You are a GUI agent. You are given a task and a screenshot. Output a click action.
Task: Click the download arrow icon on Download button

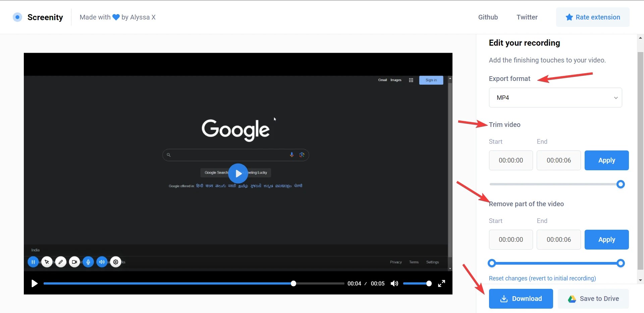click(503, 299)
